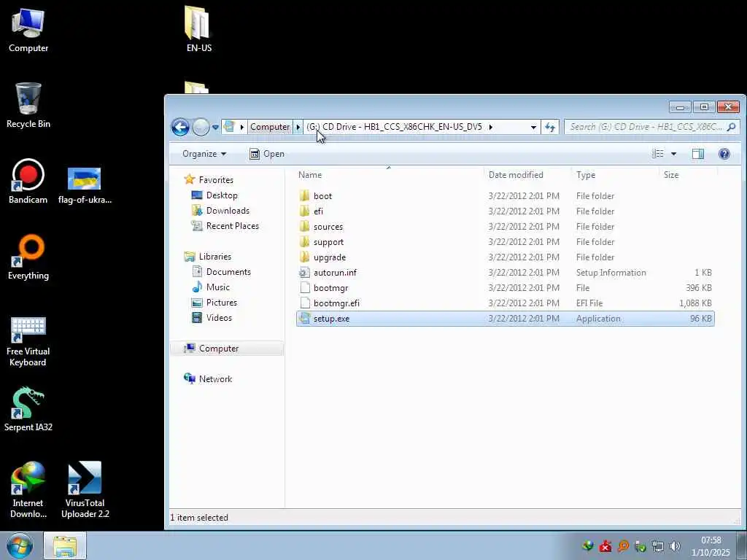Screen dimensions: 747x560
Task: Click the Refresh button beside address bar
Action: (550, 127)
